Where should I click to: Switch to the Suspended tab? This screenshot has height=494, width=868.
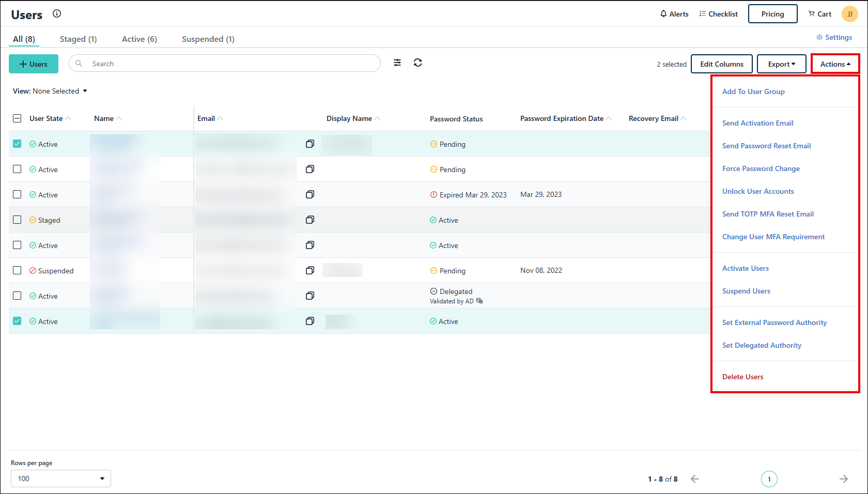tap(208, 39)
